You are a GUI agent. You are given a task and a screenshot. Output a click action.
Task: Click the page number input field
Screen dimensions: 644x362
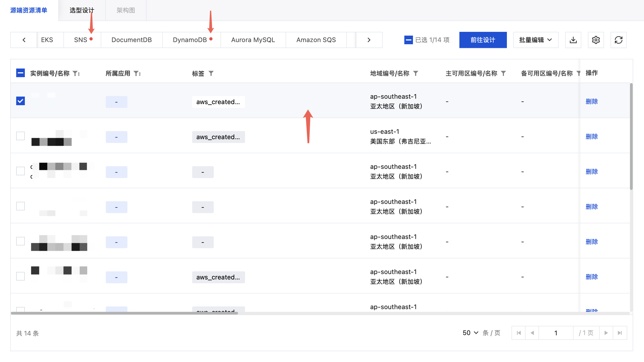coord(556,333)
